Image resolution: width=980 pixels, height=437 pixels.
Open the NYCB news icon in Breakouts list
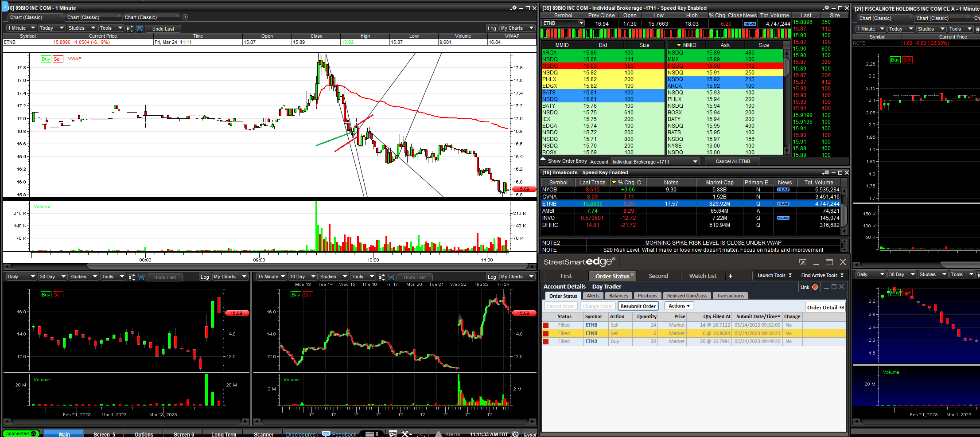point(783,190)
